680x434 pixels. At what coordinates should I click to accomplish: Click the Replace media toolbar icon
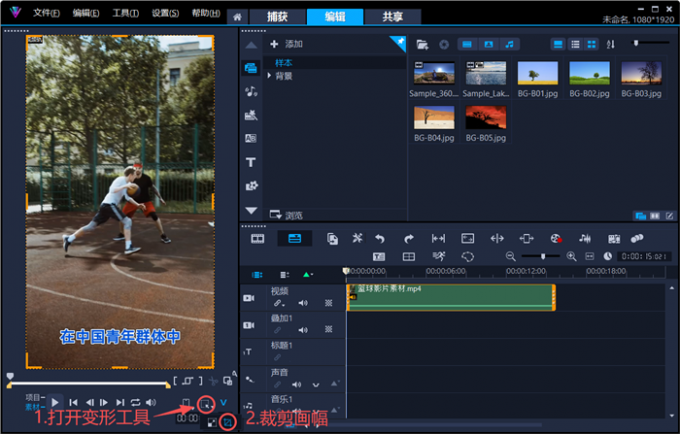pos(332,238)
